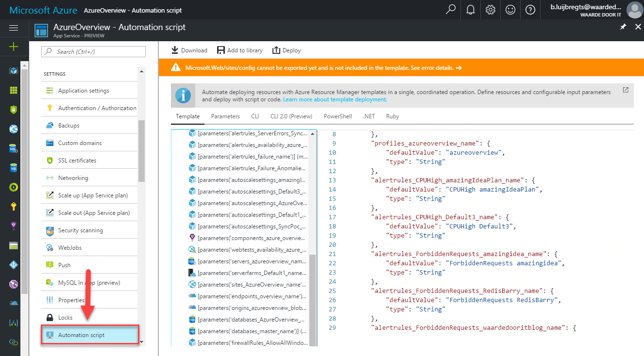Open the hamburger menu in the left sidebar
The height and width of the screenshot is (356, 644).
(x=14, y=28)
